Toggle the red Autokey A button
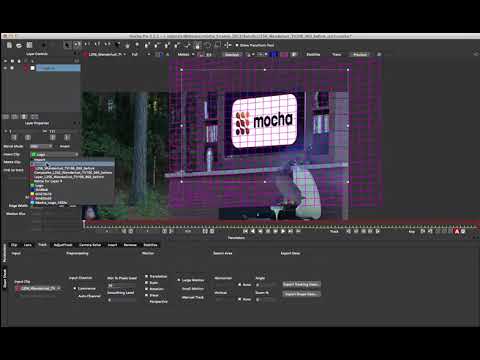The image size is (480, 360). [x=457, y=231]
